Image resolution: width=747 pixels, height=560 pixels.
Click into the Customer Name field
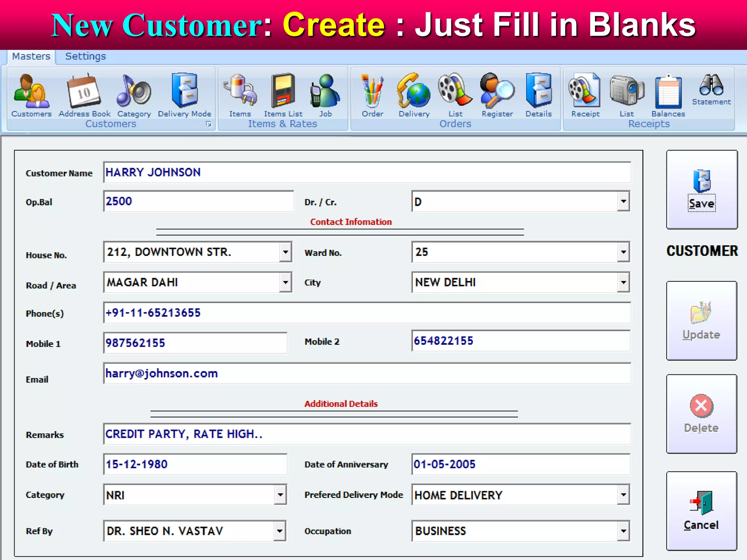pos(367,172)
